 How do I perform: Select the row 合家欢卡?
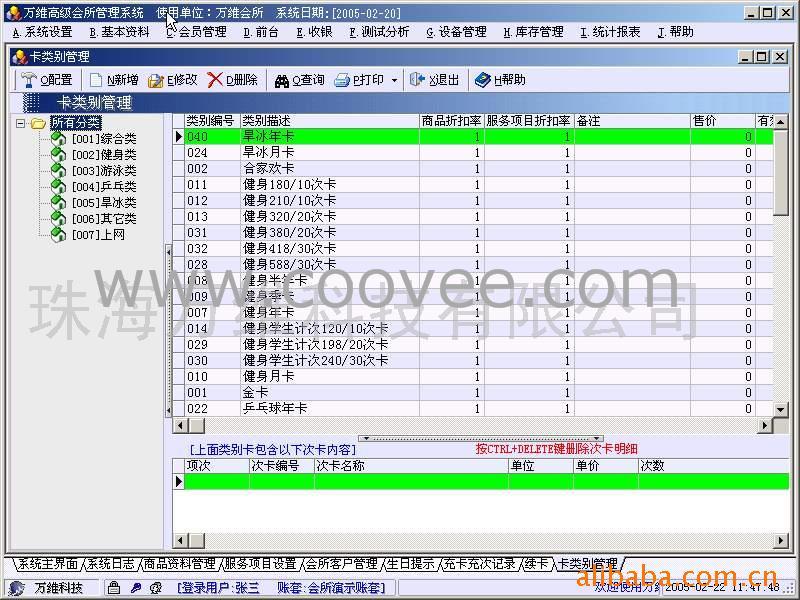click(x=473, y=168)
